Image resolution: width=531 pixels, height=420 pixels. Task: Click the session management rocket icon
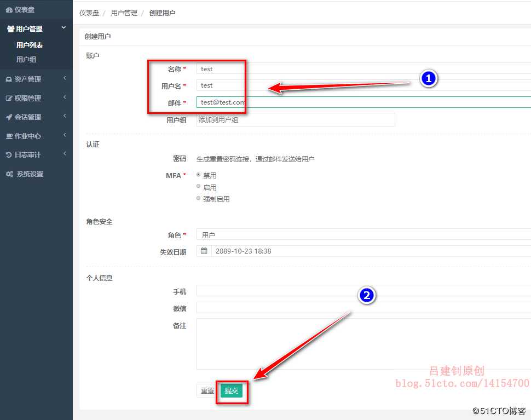(x=9, y=117)
